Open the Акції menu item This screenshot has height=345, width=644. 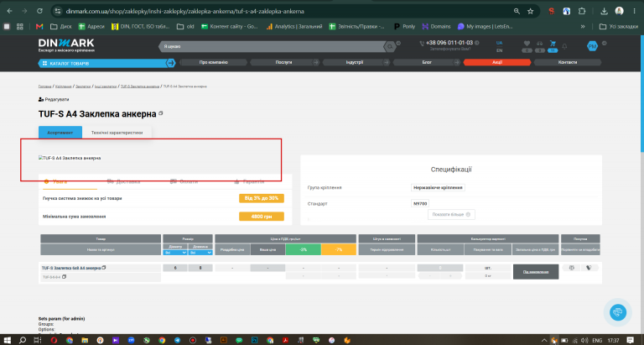497,62
